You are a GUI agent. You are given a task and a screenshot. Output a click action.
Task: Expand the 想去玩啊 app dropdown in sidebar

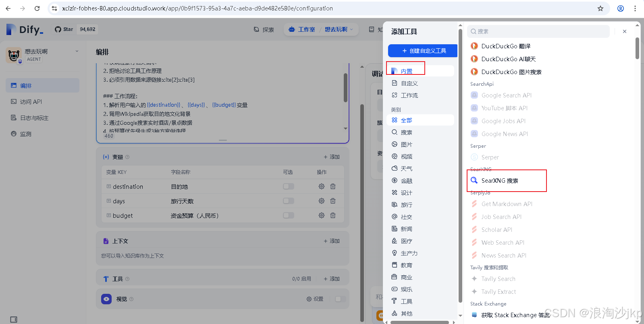click(77, 51)
